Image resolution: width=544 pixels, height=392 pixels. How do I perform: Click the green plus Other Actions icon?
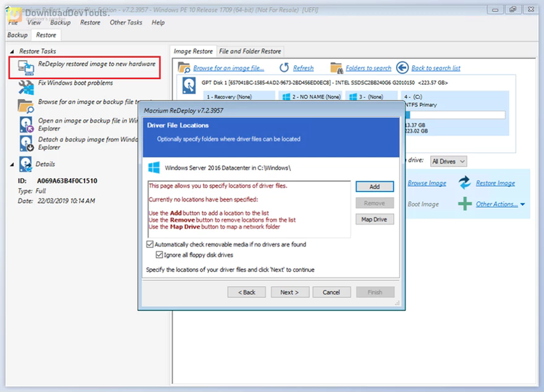click(x=464, y=204)
